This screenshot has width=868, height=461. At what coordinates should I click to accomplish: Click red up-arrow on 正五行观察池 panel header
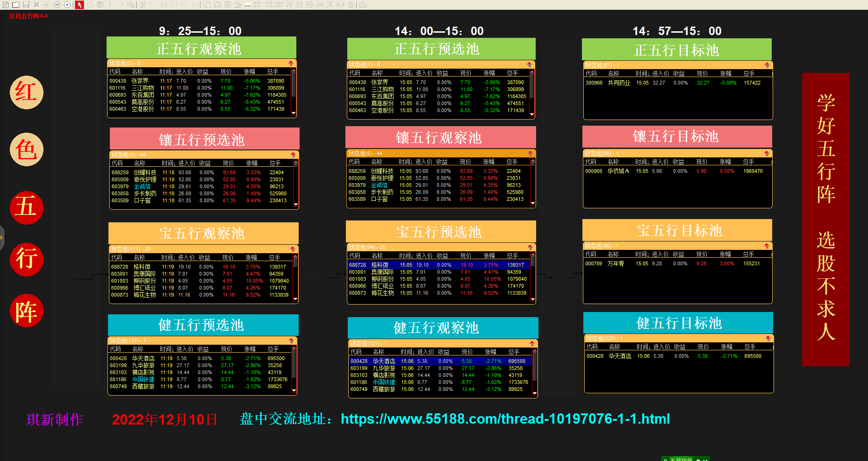[x=291, y=63]
